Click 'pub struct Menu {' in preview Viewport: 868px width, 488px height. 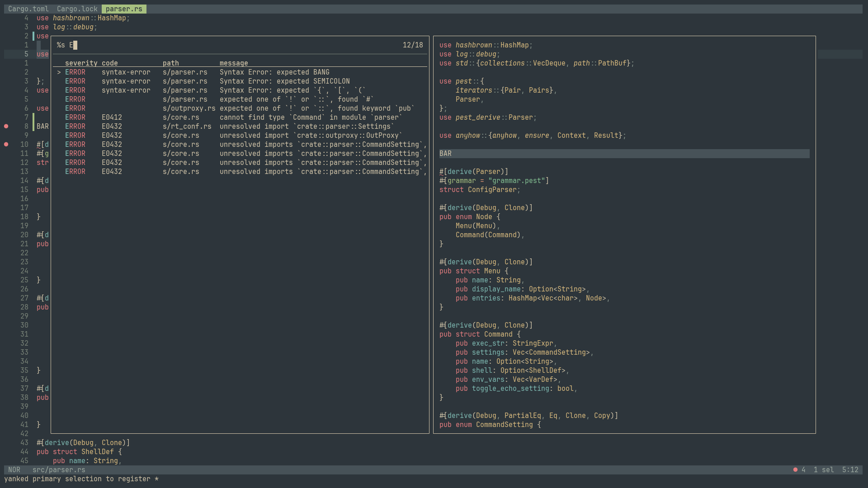click(x=474, y=271)
